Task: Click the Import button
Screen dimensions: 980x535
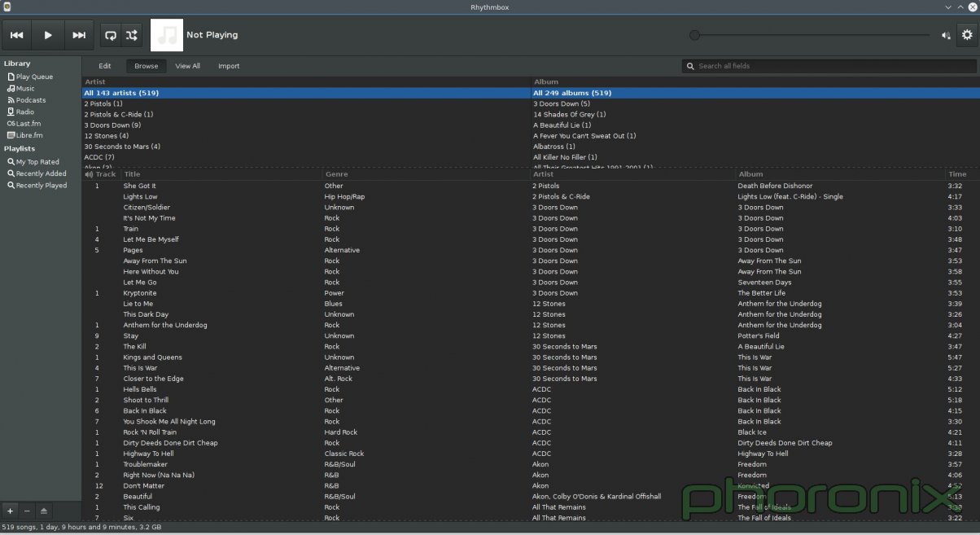Action: pyautogui.click(x=229, y=66)
